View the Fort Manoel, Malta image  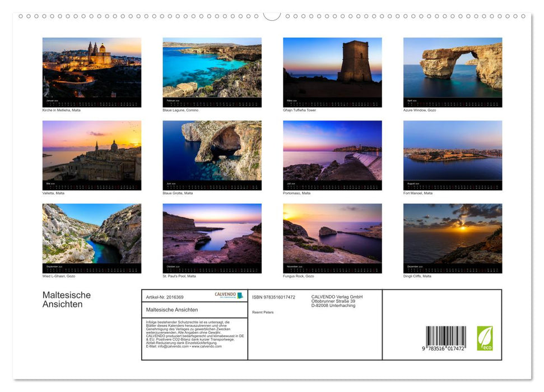453,152
